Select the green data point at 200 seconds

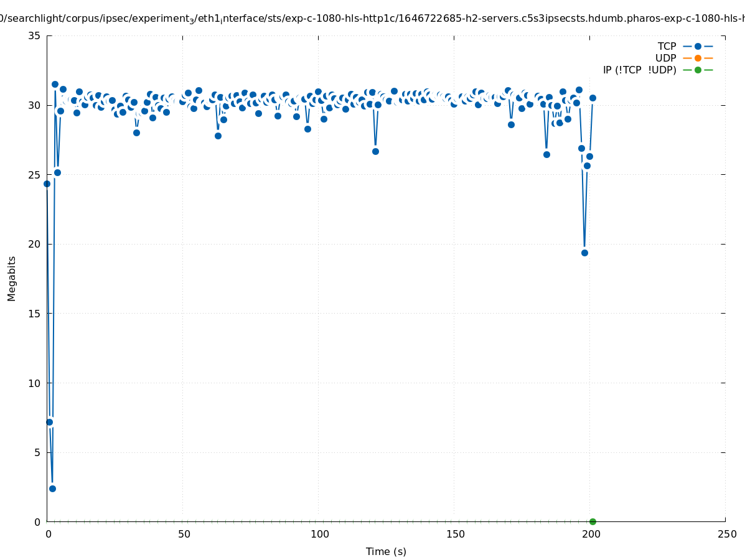point(593,521)
